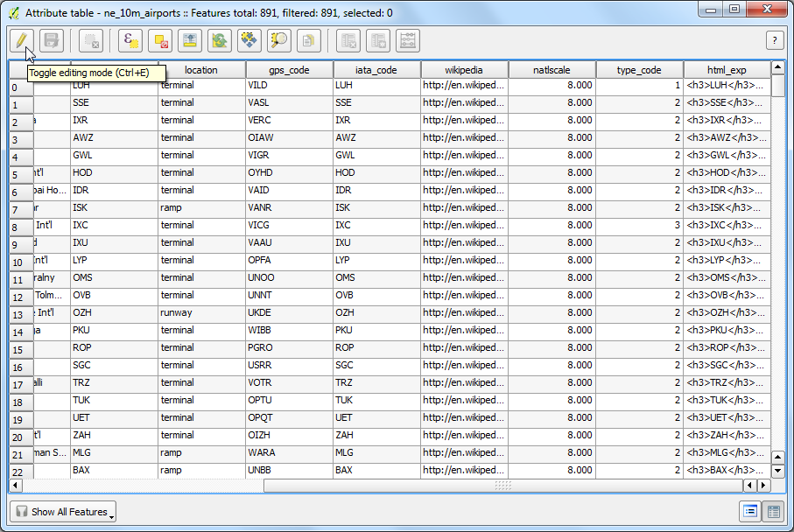
Task: Click the New column icon
Action: click(x=378, y=40)
